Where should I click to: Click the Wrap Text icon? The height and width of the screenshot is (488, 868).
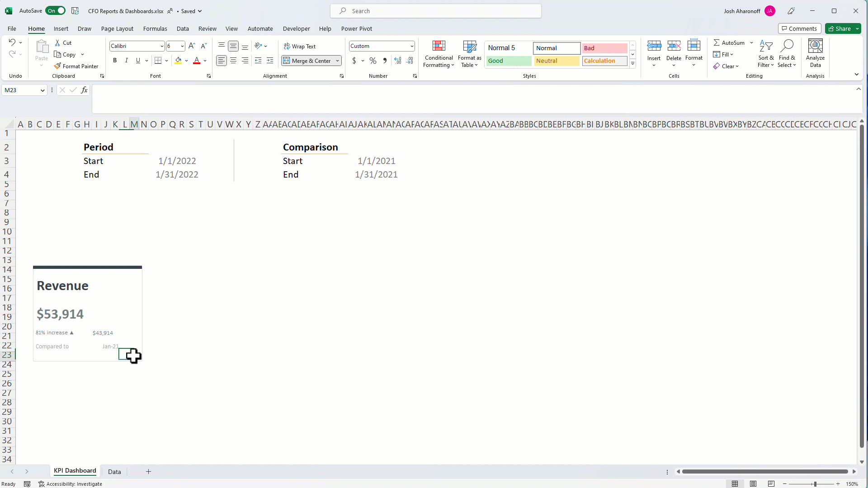[x=300, y=46]
